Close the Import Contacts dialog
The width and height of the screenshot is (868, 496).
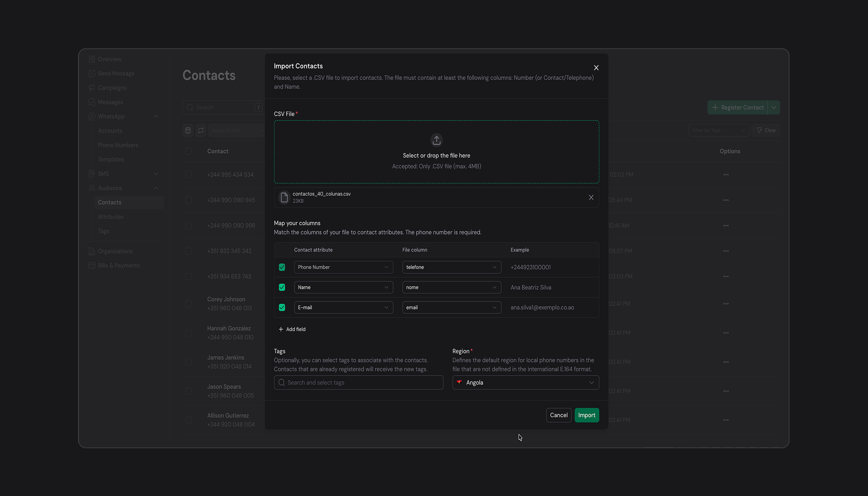(x=596, y=68)
